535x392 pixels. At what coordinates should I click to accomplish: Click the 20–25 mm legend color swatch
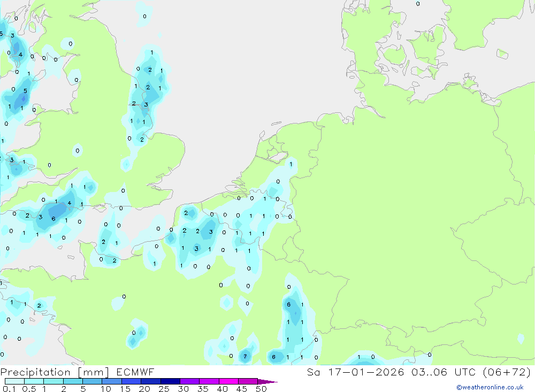coord(150,381)
